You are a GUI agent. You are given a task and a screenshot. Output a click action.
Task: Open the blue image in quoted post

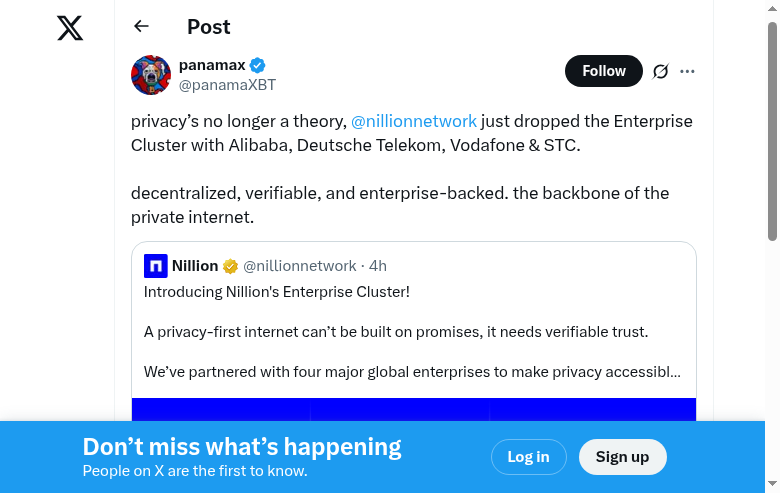[x=413, y=409]
